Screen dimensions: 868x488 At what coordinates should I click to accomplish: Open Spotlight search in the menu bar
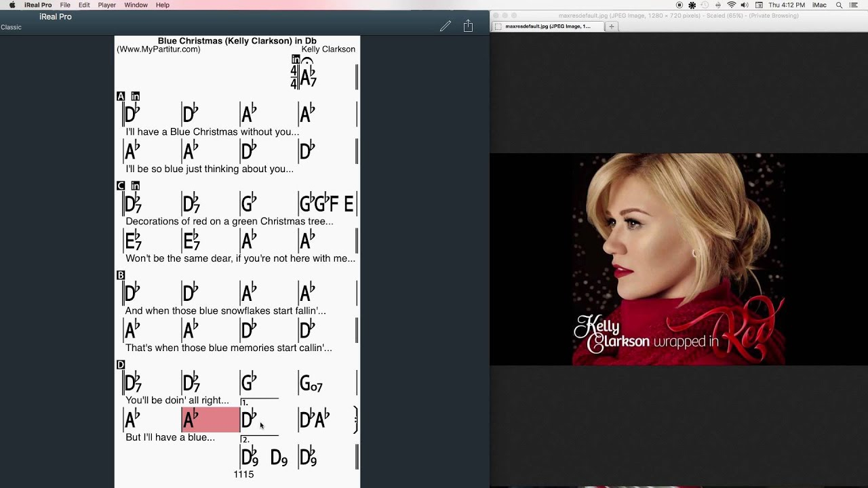click(x=839, y=5)
